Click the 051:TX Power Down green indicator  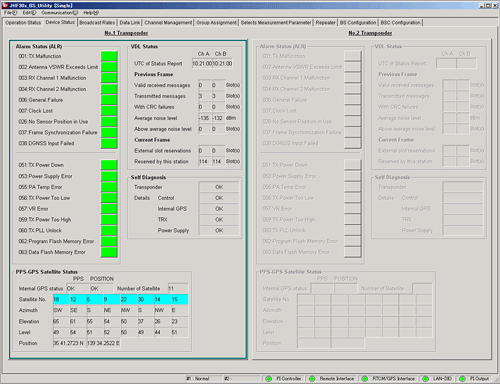[x=109, y=165]
